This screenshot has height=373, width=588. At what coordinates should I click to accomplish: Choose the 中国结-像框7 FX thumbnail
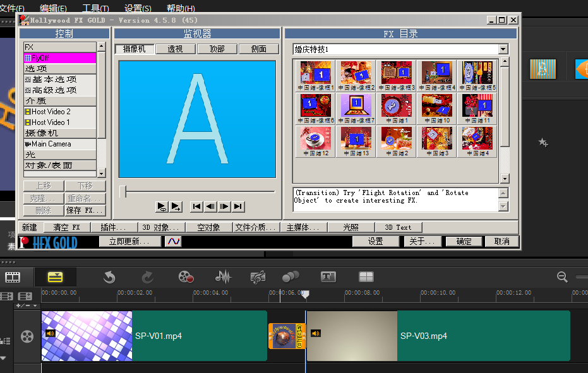pos(356,109)
